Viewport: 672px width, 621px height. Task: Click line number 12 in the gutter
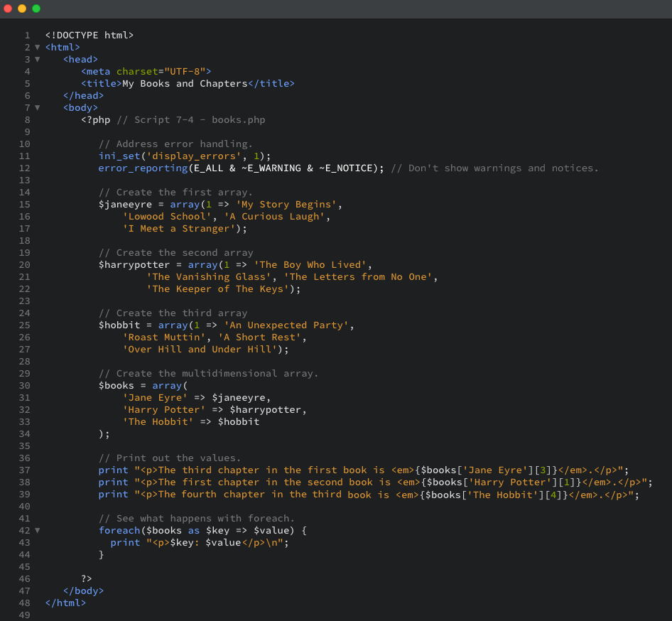pos(24,168)
